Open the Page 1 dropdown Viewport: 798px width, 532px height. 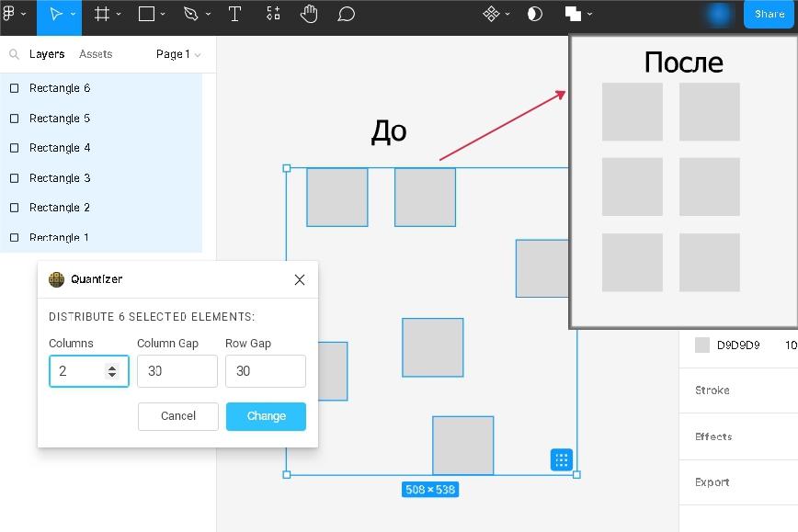pyautogui.click(x=177, y=54)
